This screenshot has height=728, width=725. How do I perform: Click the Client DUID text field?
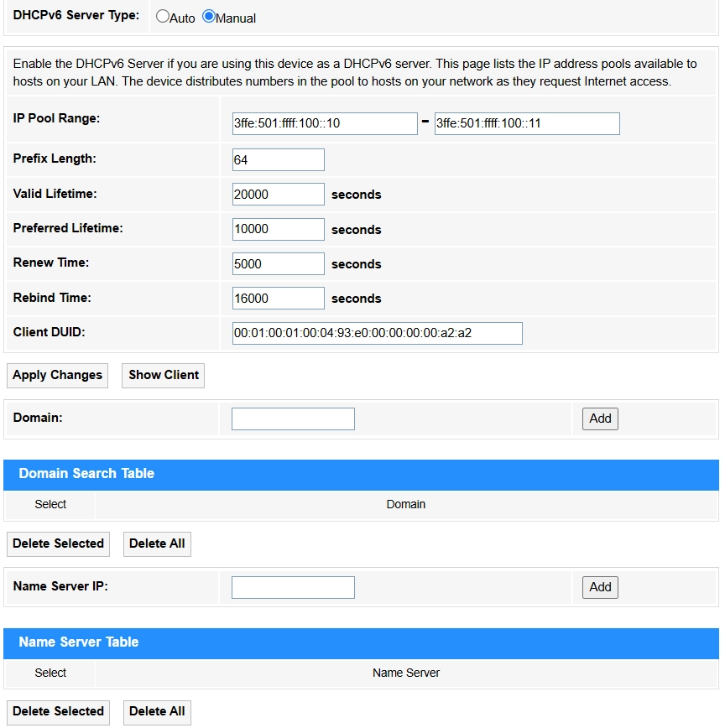(x=377, y=333)
